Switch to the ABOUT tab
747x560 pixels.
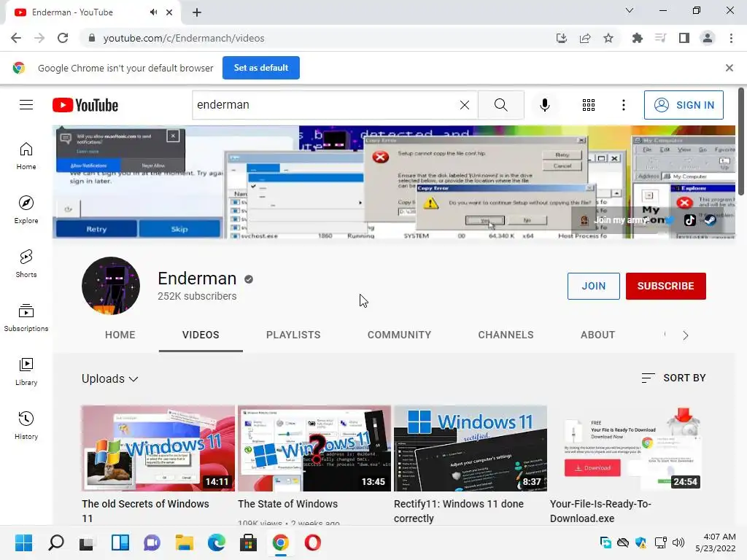pyautogui.click(x=598, y=335)
